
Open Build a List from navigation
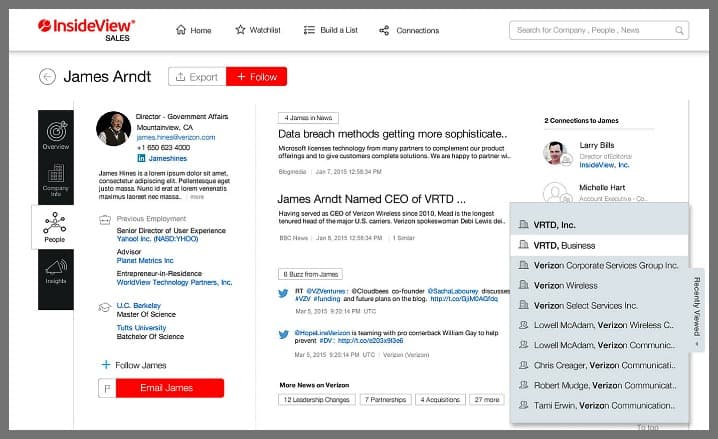pyautogui.click(x=328, y=30)
